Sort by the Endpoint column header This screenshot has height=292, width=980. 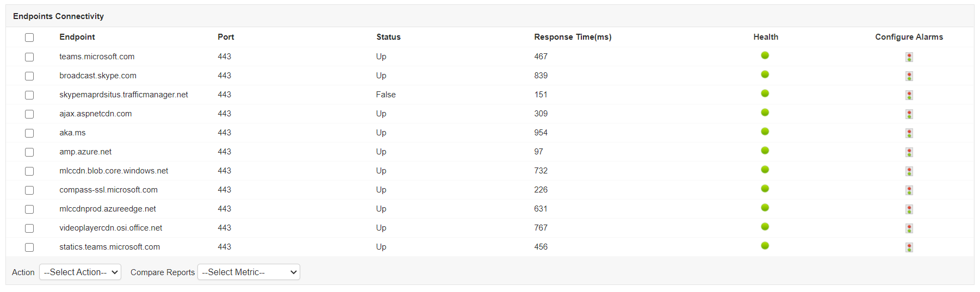pos(77,37)
